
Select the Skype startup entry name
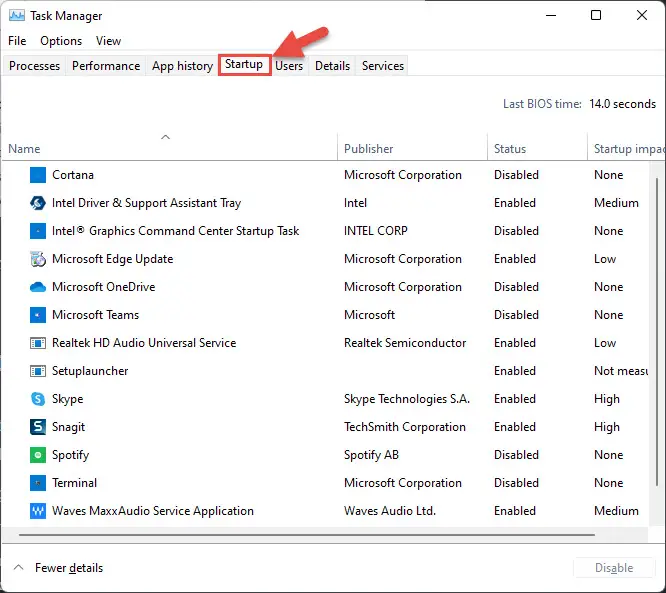[x=68, y=399]
